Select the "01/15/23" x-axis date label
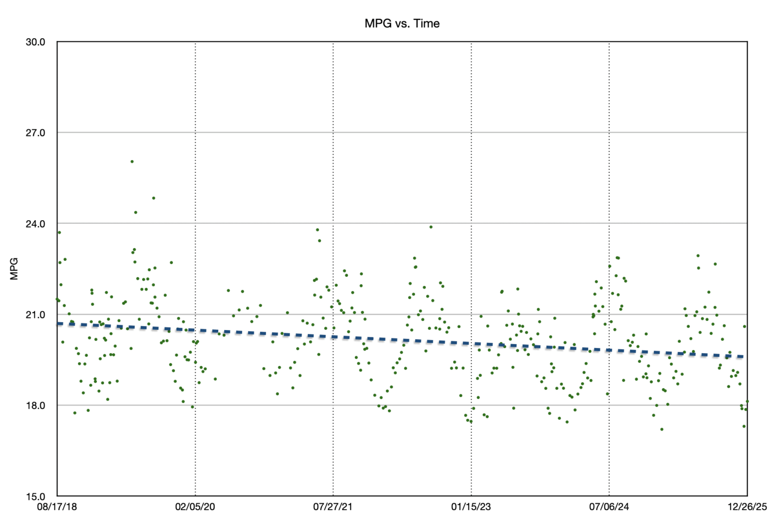Screen dimensions: 783x532 [x=472, y=507]
